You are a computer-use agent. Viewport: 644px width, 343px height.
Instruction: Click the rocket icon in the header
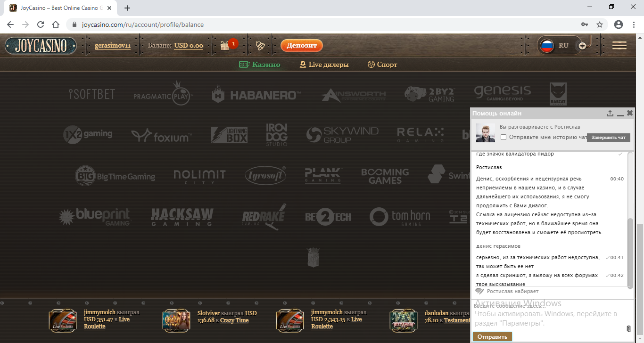(260, 46)
